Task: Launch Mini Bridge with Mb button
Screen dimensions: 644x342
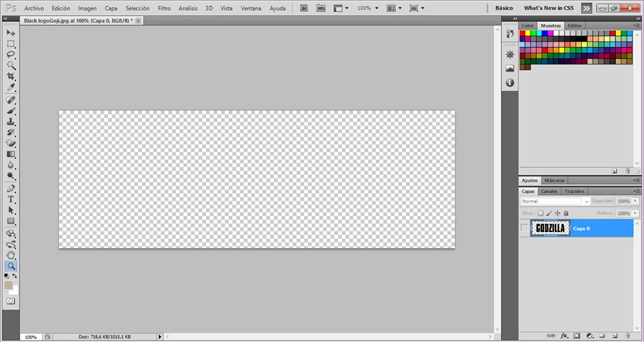Action: click(321, 8)
